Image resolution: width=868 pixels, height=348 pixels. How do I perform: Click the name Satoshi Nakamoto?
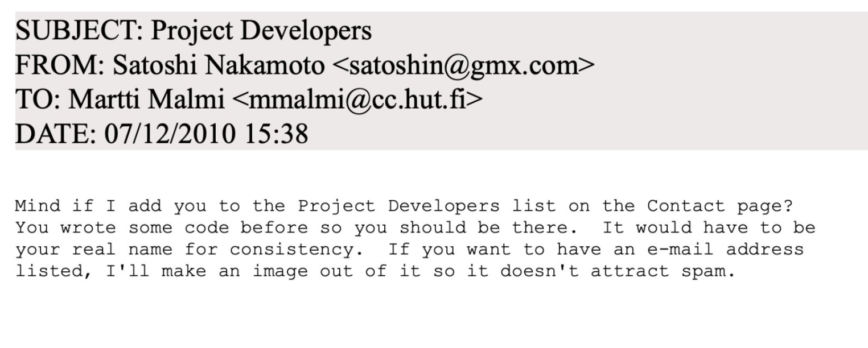coord(219,67)
